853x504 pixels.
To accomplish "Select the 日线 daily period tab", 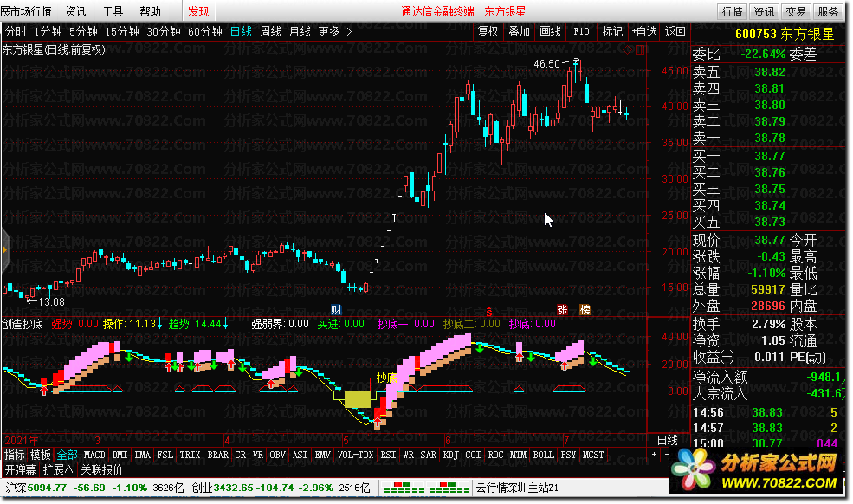I will pyautogui.click(x=241, y=31).
